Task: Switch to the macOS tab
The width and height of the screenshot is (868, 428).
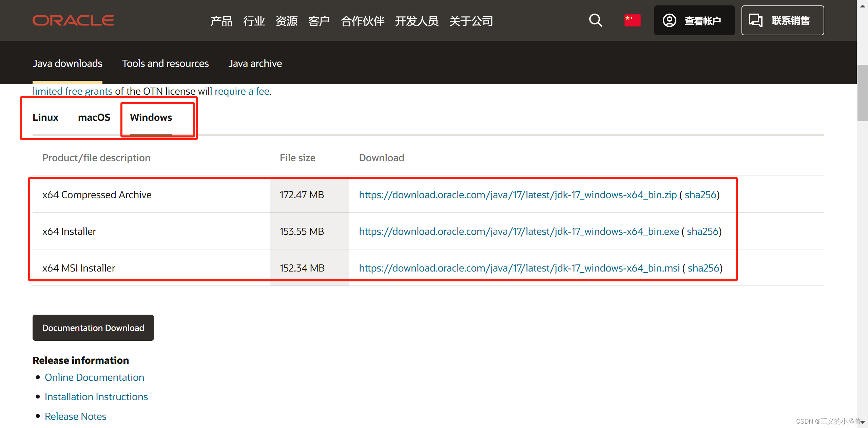Action: (x=94, y=117)
